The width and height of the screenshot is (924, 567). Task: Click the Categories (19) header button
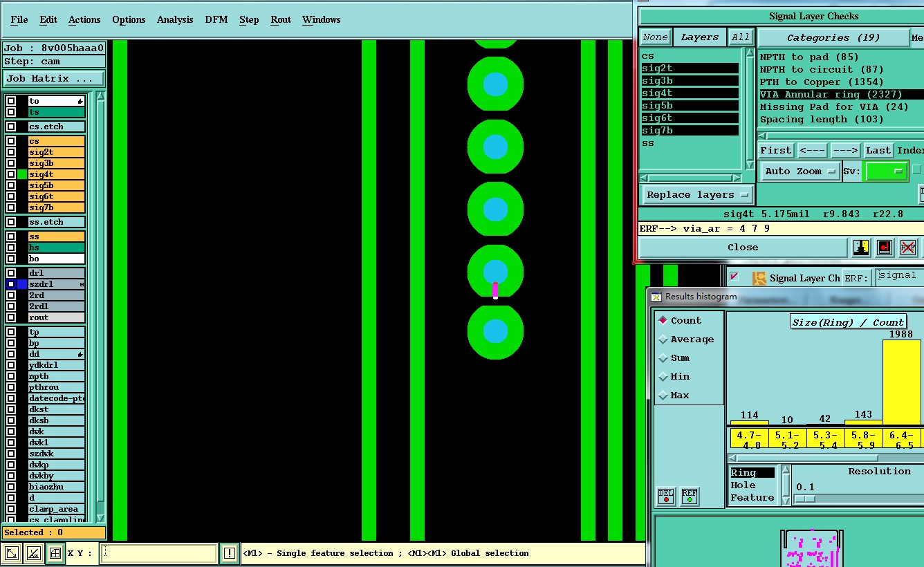tap(833, 37)
